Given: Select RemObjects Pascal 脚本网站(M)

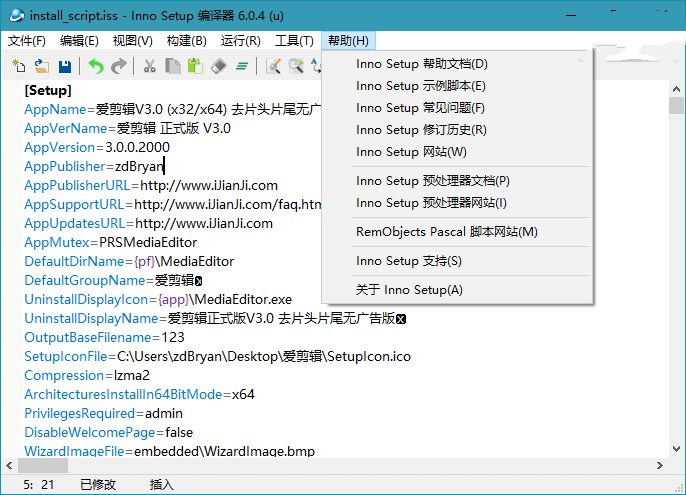Looking at the screenshot, I should click(x=446, y=232).
